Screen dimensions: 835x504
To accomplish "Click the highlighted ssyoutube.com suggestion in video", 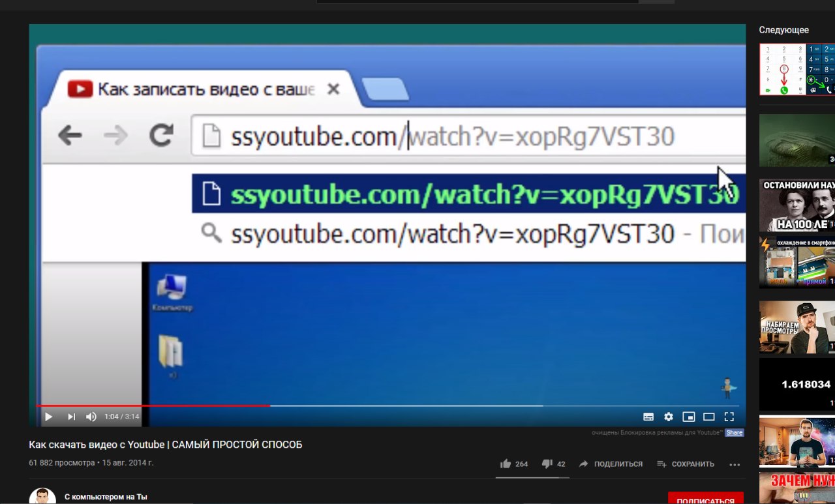I will [469, 194].
